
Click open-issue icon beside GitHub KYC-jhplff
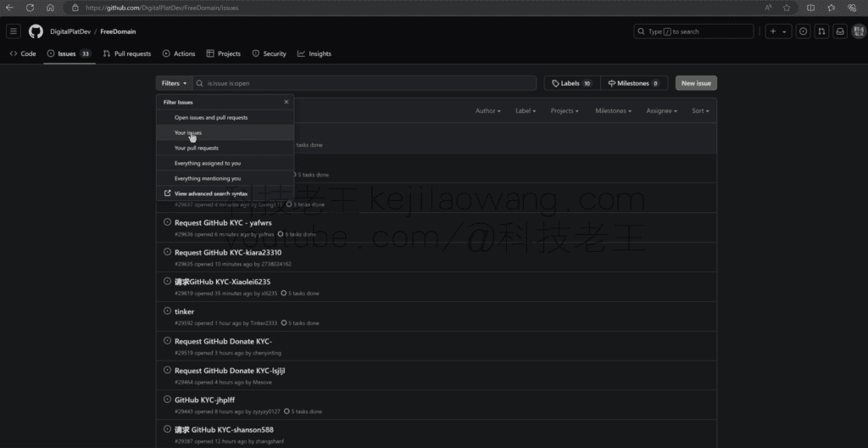pyautogui.click(x=167, y=399)
